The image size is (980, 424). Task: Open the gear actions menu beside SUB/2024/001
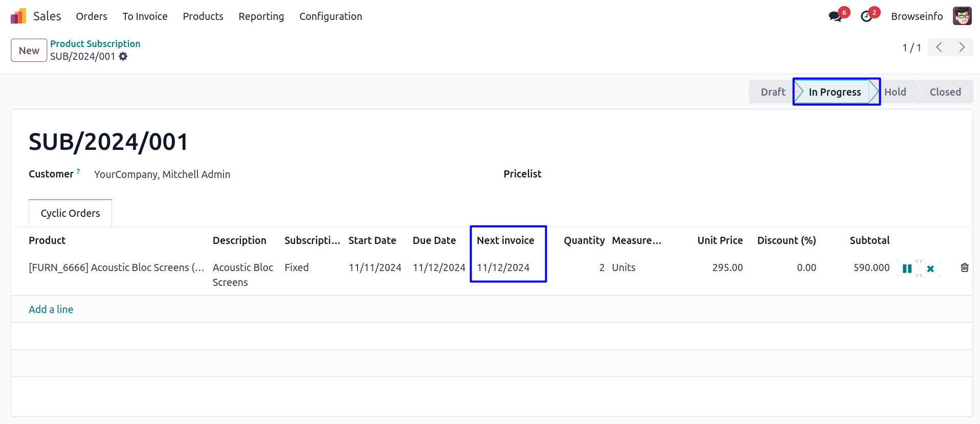[x=123, y=56]
